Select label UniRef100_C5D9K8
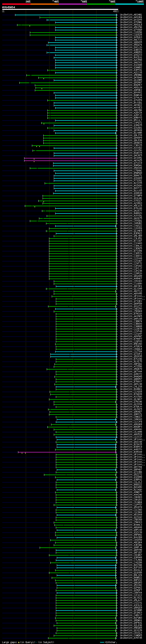Image resolution: width=146 pixels, height=644 pixels. click(x=131, y=311)
